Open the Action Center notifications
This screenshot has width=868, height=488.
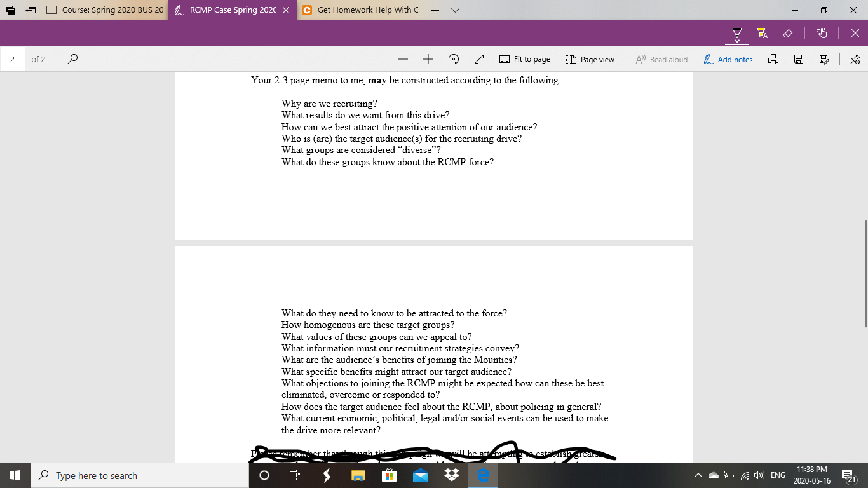(848, 475)
